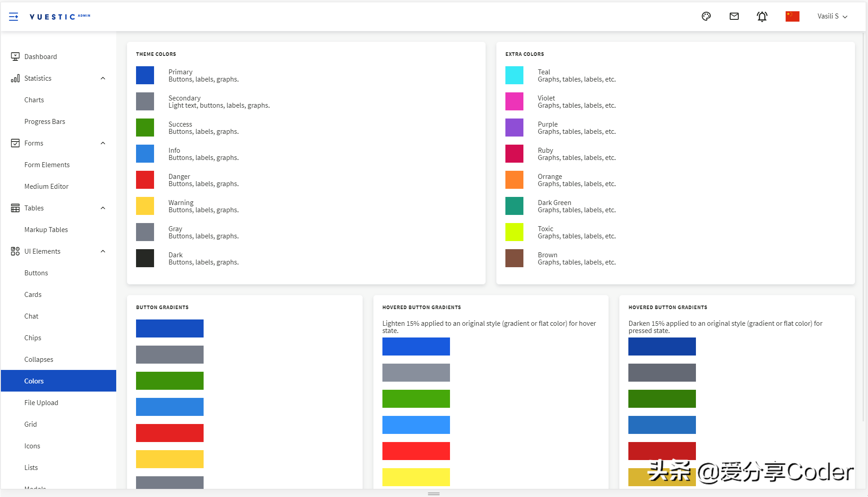Collapse the Forms menu section

pos(103,142)
